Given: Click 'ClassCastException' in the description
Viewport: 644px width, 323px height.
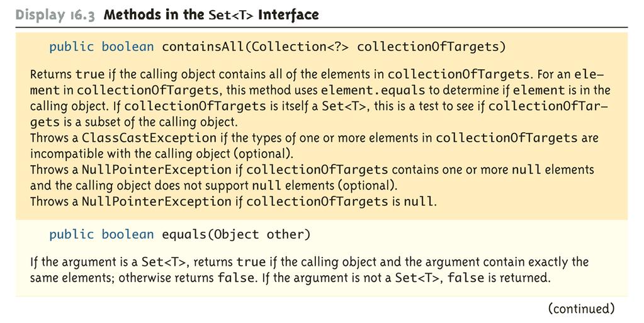Looking at the screenshot, I should click(149, 138).
